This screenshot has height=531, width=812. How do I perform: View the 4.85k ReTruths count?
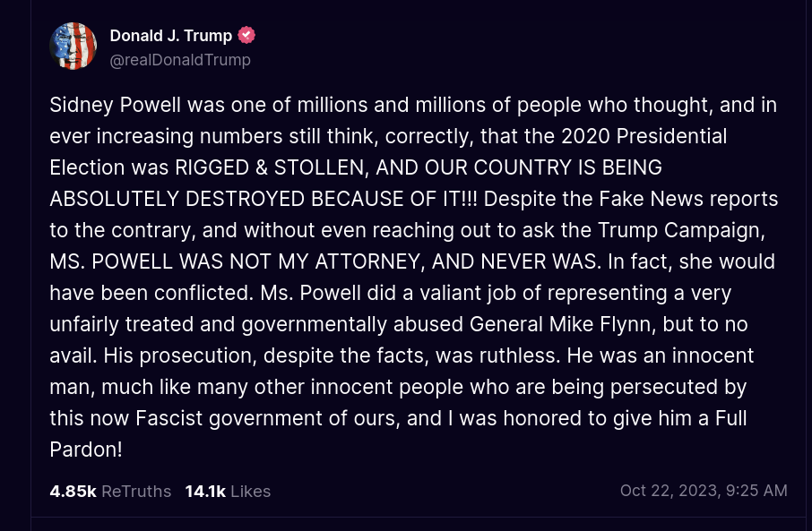[x=73, y=491]
